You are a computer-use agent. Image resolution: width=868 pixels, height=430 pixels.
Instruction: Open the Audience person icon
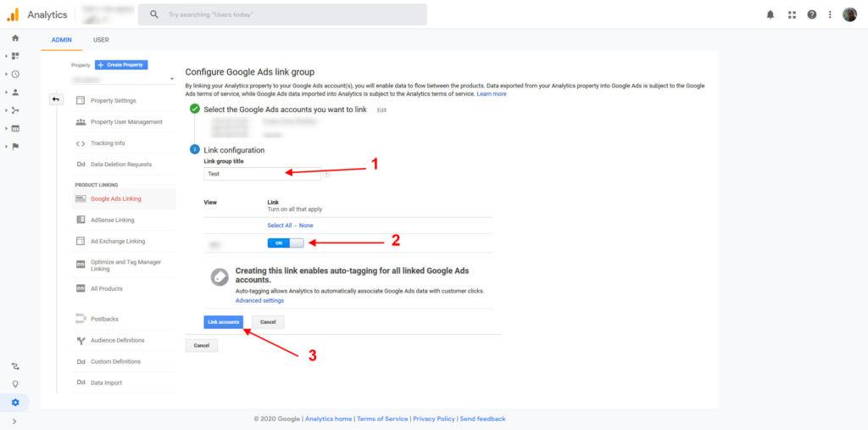pyautogui.click(x=15, y=92)
